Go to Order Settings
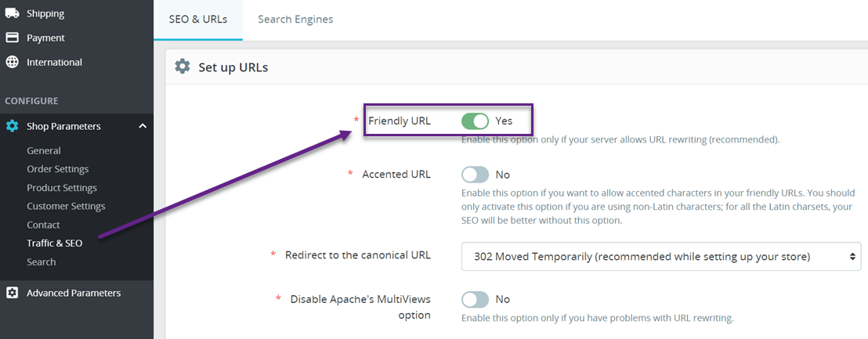Viewport: 868px width, 339px height. point(57,168)
